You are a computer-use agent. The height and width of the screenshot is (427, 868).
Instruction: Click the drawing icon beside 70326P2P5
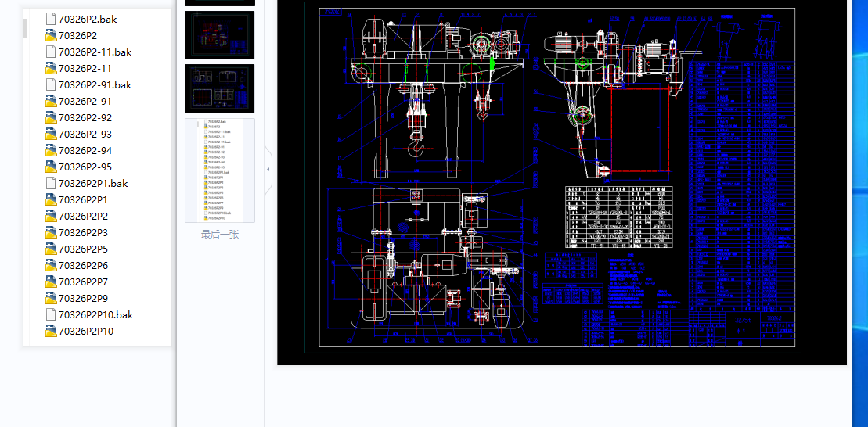51,249
